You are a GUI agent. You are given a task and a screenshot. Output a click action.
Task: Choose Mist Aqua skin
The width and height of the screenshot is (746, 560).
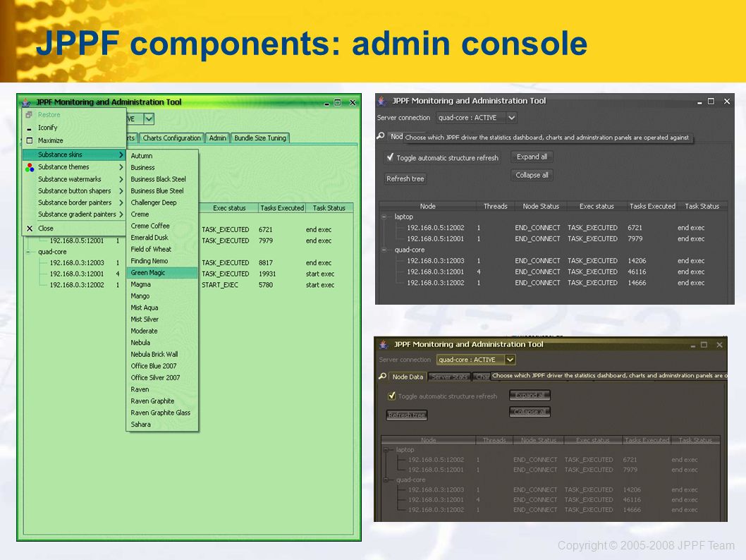pyautogui.click(x=162, y=308)
